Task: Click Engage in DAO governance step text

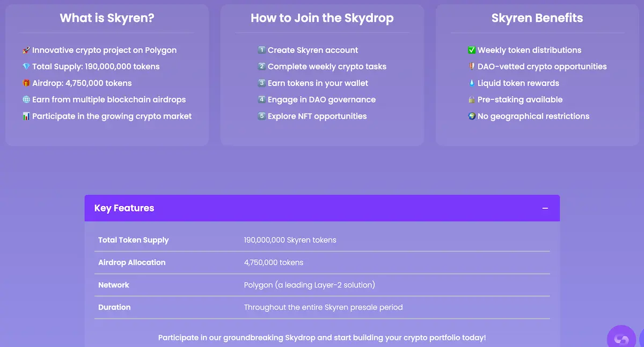Action: [321, 99]
